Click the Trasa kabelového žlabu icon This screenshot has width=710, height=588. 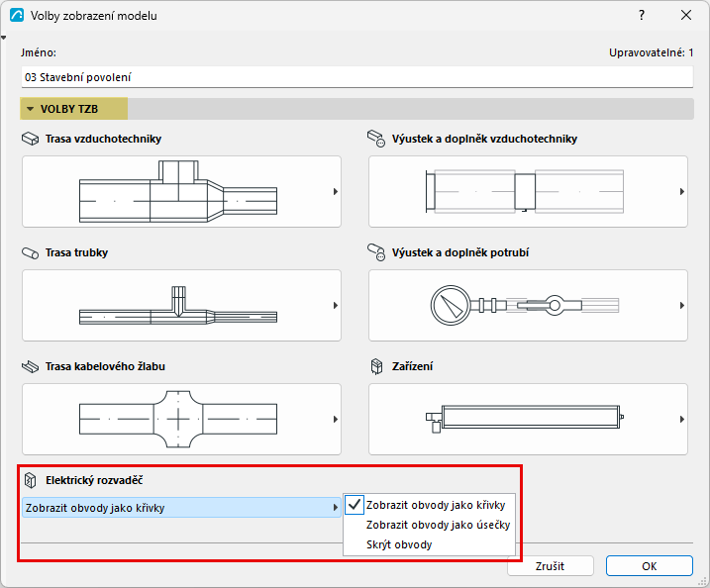(x=31, y=366)
